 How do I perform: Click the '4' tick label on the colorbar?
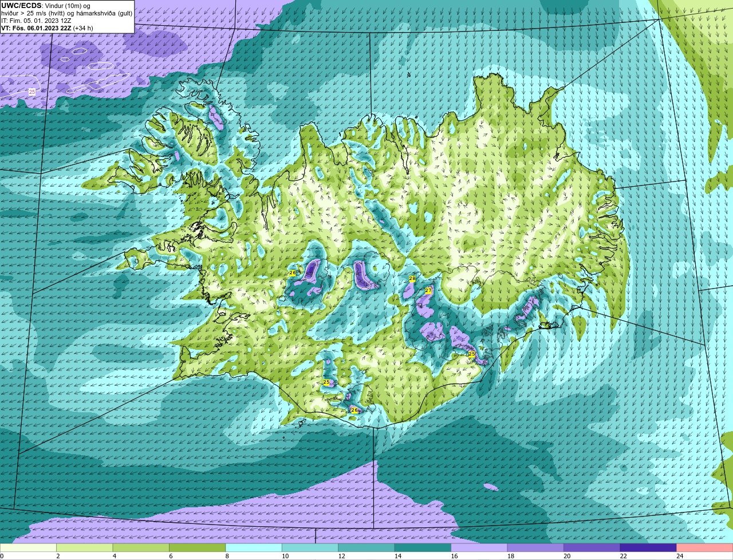[x=114, y=556]
